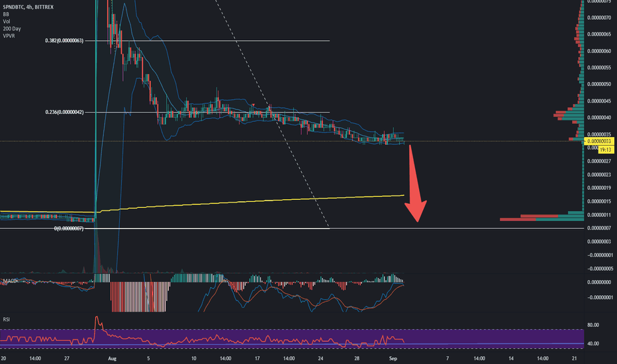Click the 80.00 RSI axis label
Image resolution: width=617 pixels, height=364 pixels.
(x=593, y=325)
